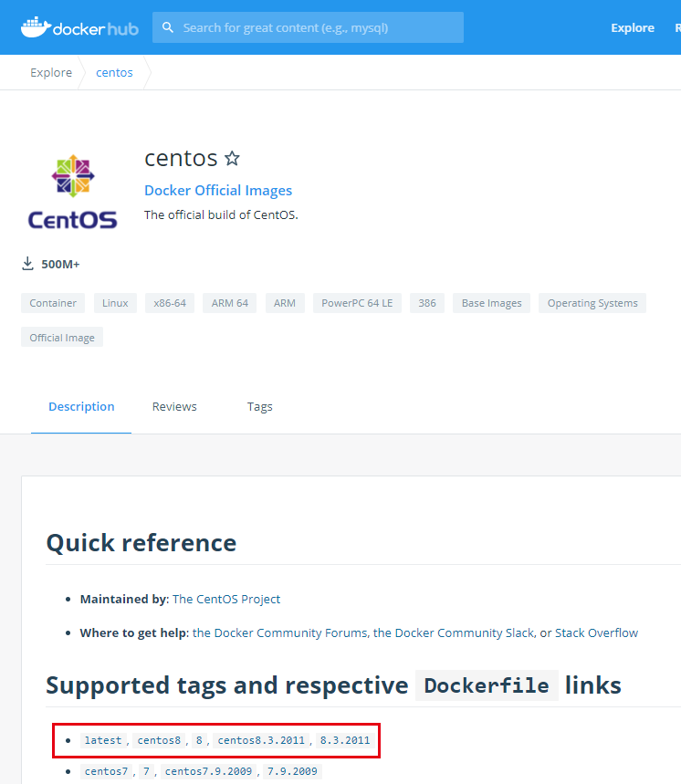Focus the Docker Hub search field

point(308,27)
